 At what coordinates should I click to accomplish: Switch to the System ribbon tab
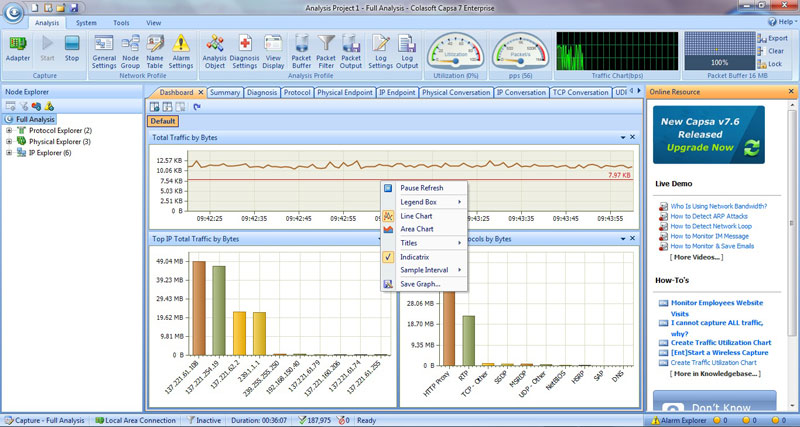[86, 23]
